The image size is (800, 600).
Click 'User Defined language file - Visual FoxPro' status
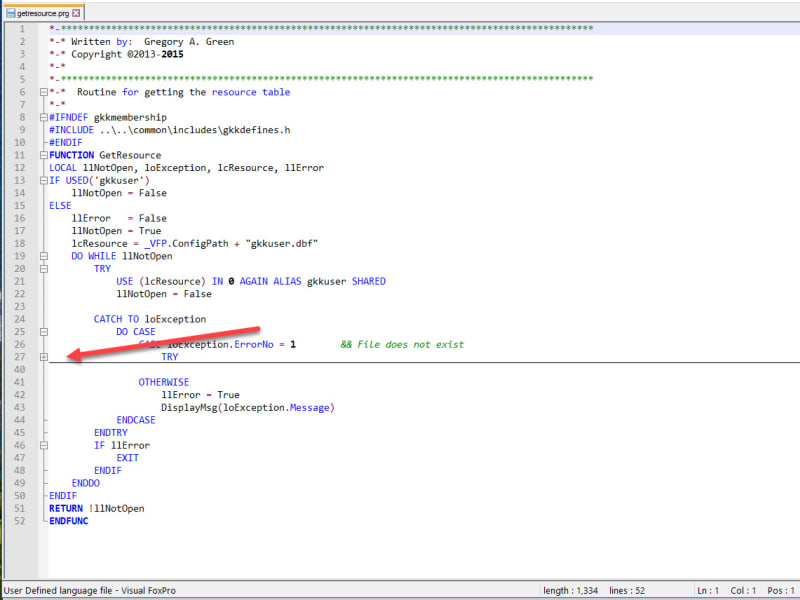tap(90, 590)
